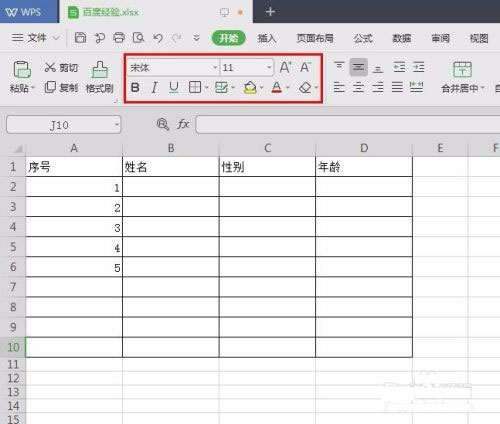The image size is (500, 424).
Task: Click the Borders grid icon
Action: click(195, 87)
